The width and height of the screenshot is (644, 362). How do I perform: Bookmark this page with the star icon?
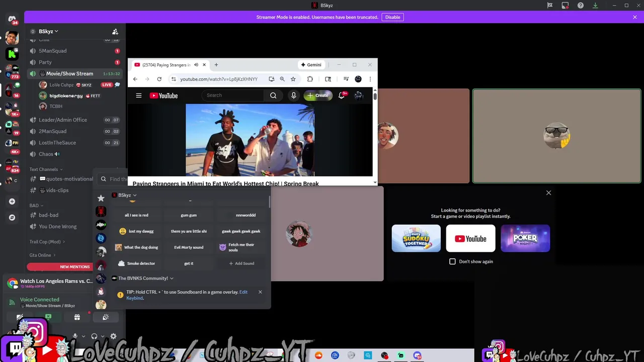(x=293, y=79)
